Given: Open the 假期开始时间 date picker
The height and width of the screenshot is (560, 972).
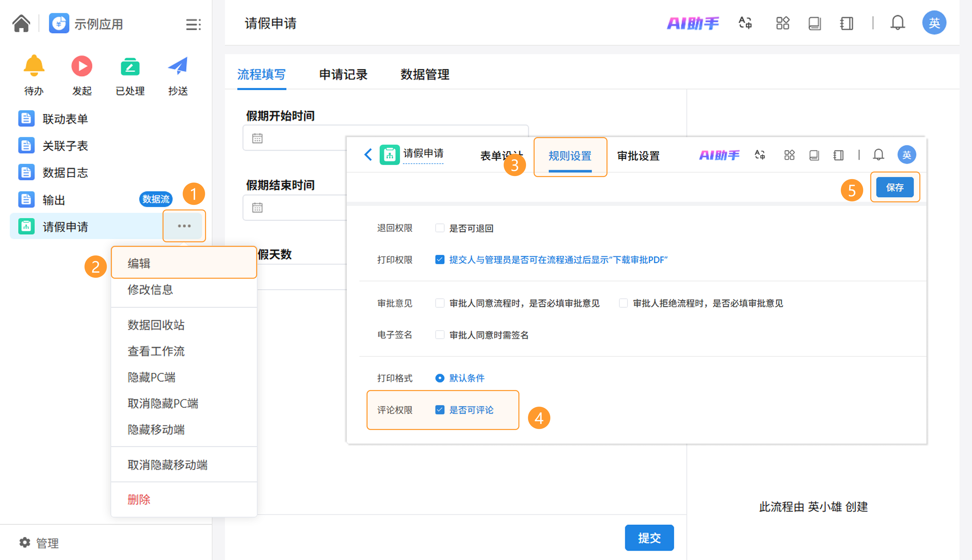Looking at the screenshot, I should pos(257,138).
